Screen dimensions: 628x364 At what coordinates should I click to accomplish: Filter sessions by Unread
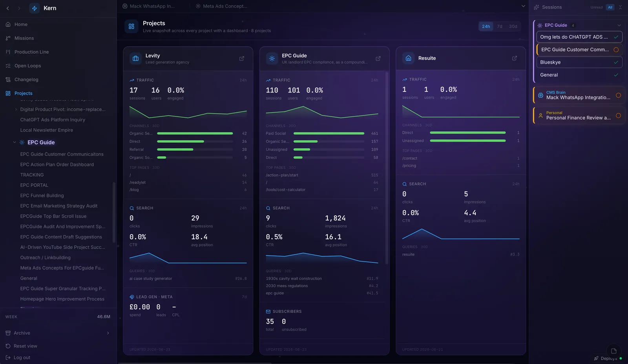tap(596, 7)
